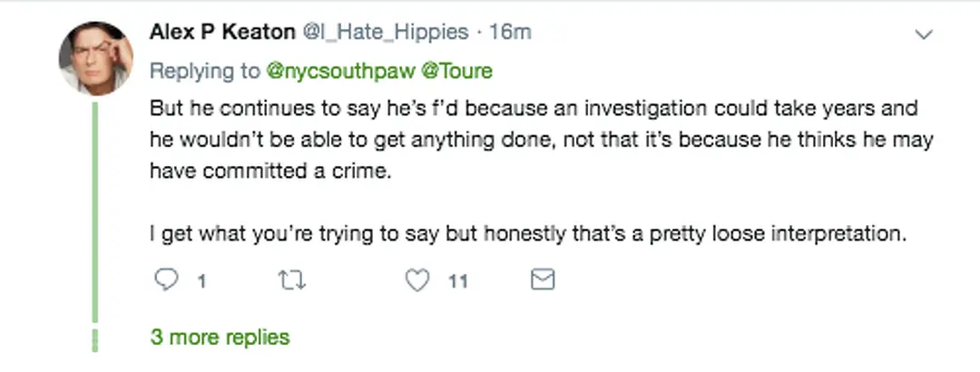
Task: Click the short green line beside 3 more replies
Action: (x=95, y=339)
